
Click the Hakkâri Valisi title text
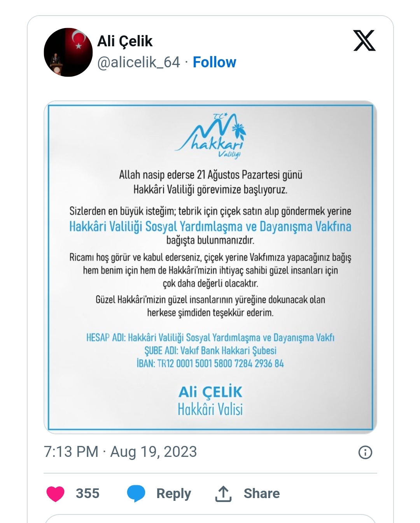click(x=210, y=409)
